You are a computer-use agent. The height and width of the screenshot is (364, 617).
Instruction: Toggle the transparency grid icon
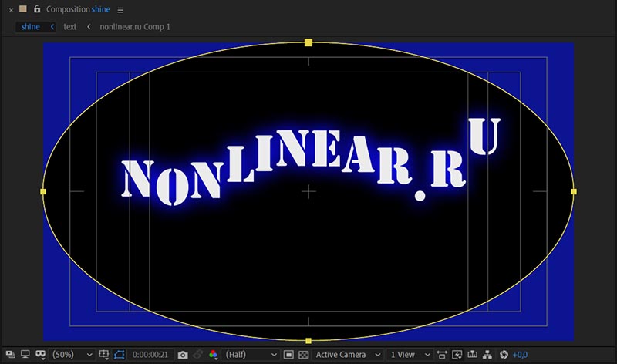[x=303, y=355]
